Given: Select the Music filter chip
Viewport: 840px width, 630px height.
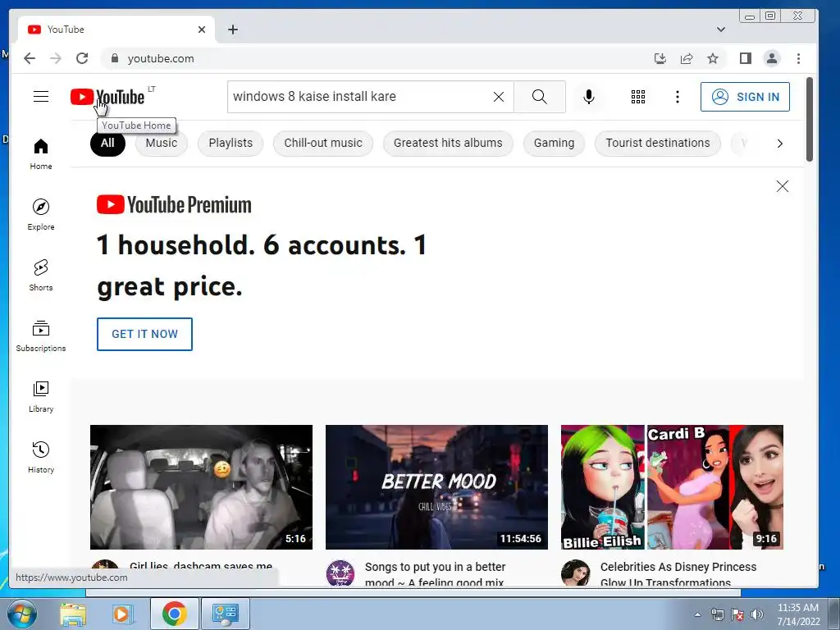Looking at the screenshot, I should (162, 143).
